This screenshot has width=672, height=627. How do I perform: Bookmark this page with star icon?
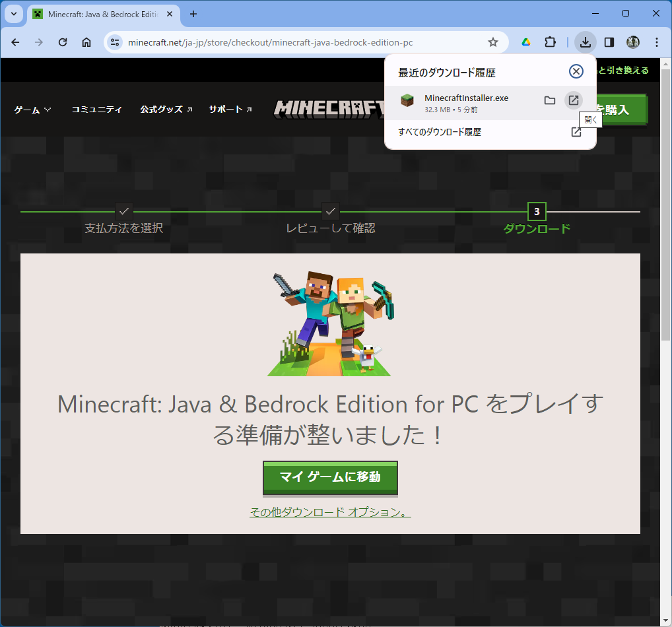click(x=492, y=42)
